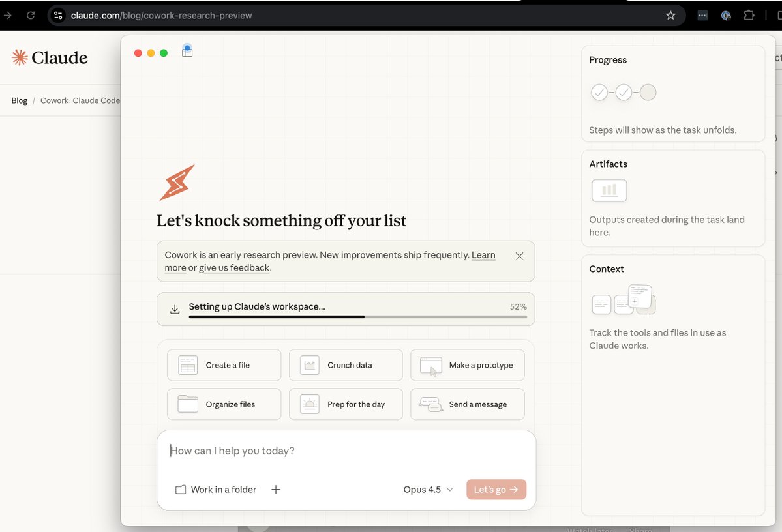
Task: Click the Let's go submit button
Action: (x=496, y=490)
